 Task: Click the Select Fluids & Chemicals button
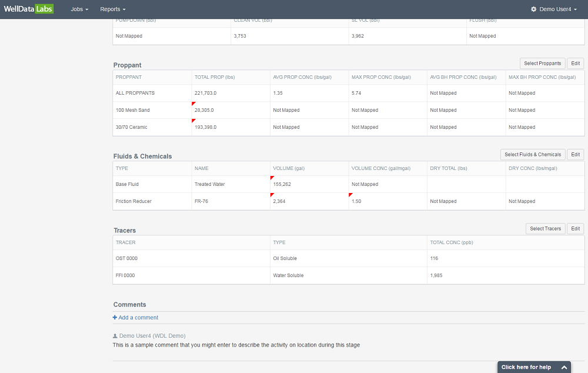(x=533, y=155)
